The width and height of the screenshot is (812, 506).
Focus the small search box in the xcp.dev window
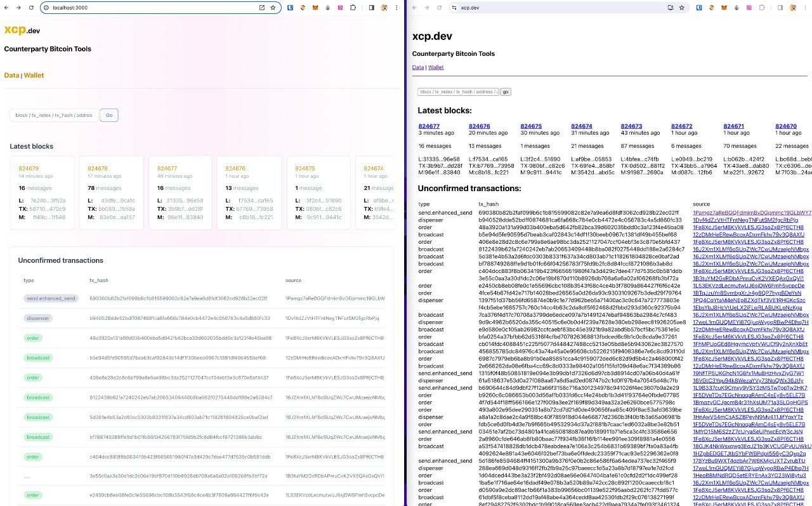458,92
